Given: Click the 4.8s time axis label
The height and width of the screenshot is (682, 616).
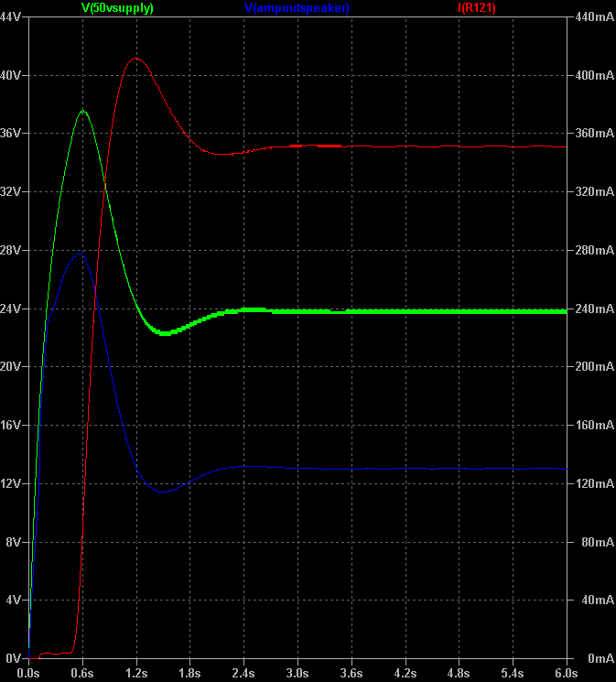Looking at the screenshot, I should click(459, 673).
